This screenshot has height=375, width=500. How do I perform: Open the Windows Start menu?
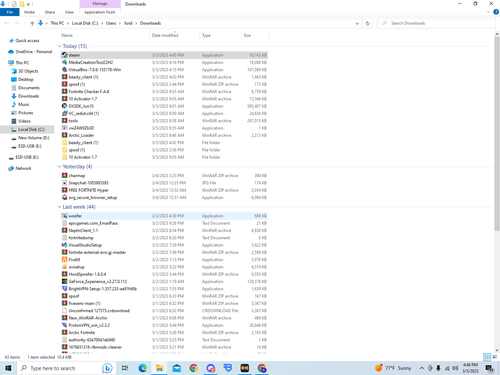point(8,368)
